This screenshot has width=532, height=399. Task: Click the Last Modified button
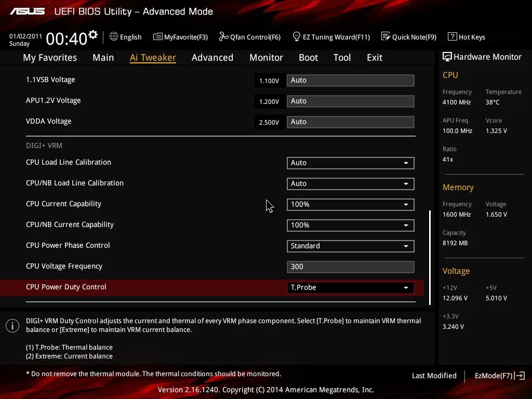[x=434, y=376]
